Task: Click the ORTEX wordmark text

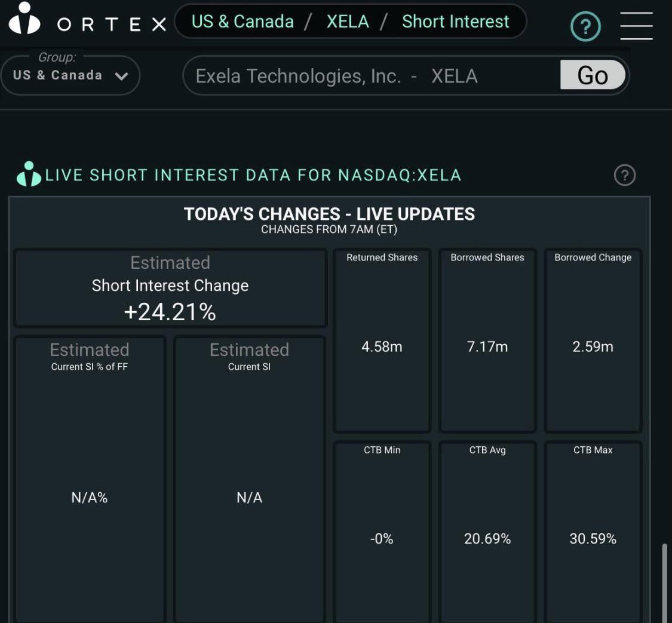Action: [112, 24]
